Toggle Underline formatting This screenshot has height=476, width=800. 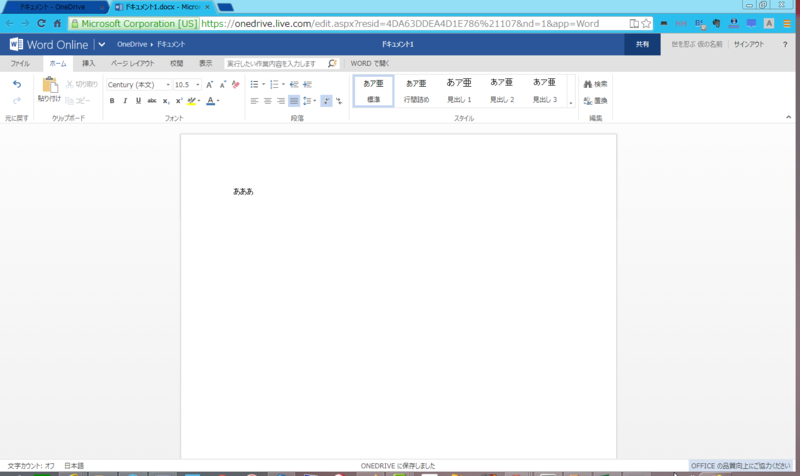138,101
